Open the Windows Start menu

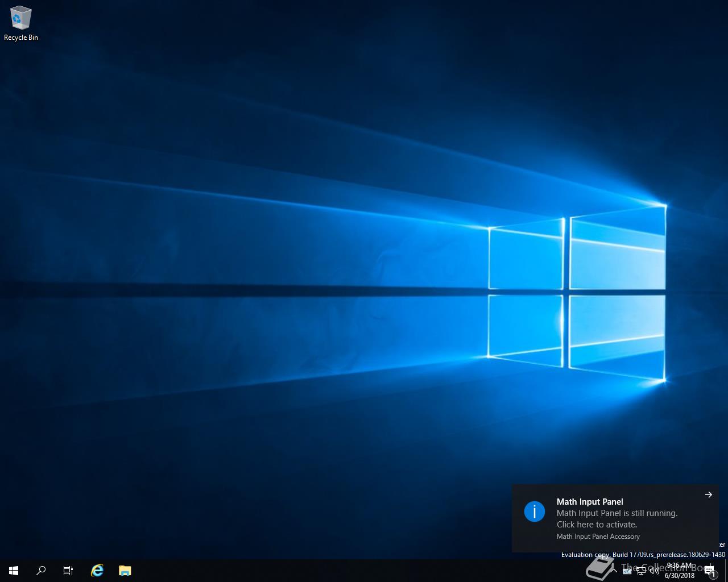(x=14, y=571)
